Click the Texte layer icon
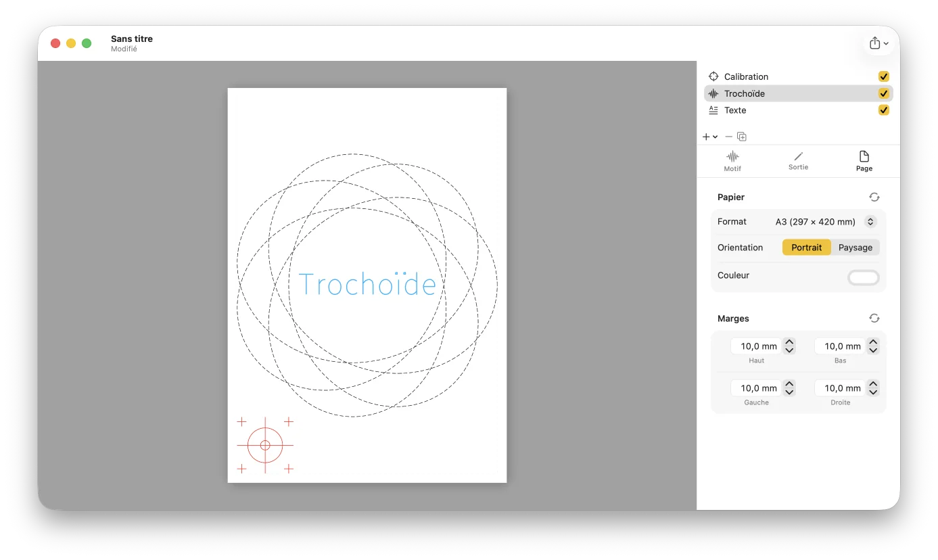 713,110
